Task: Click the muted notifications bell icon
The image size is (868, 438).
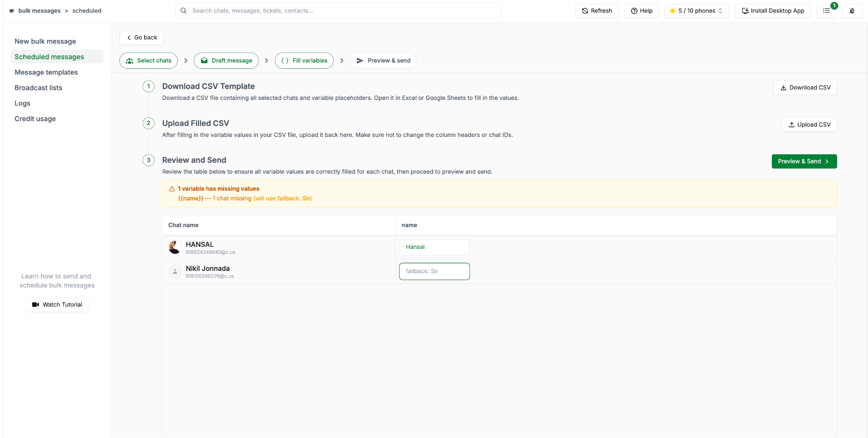Action: (x=852, y=11)
